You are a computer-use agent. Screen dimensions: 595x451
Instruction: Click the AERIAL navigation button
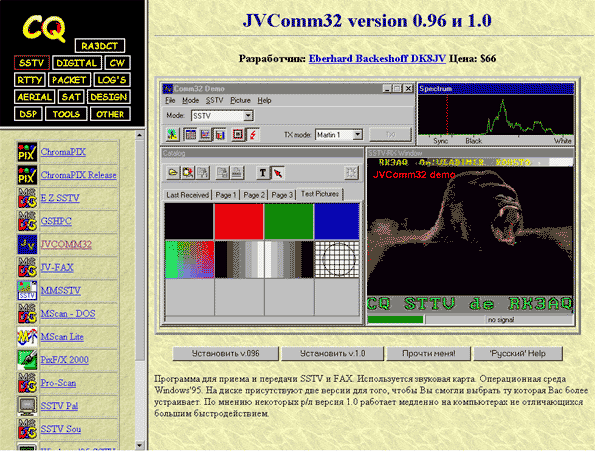coord(35,97)
